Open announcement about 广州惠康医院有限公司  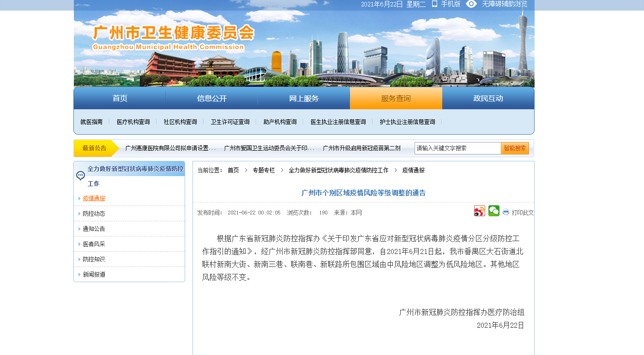[170, 148]
